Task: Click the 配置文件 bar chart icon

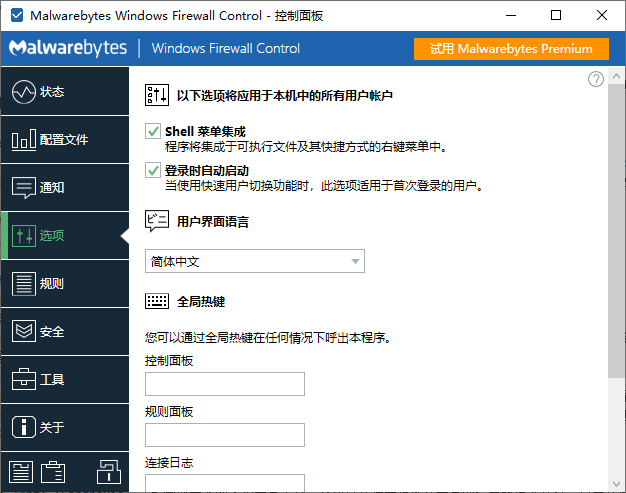Action: [24, 139]
